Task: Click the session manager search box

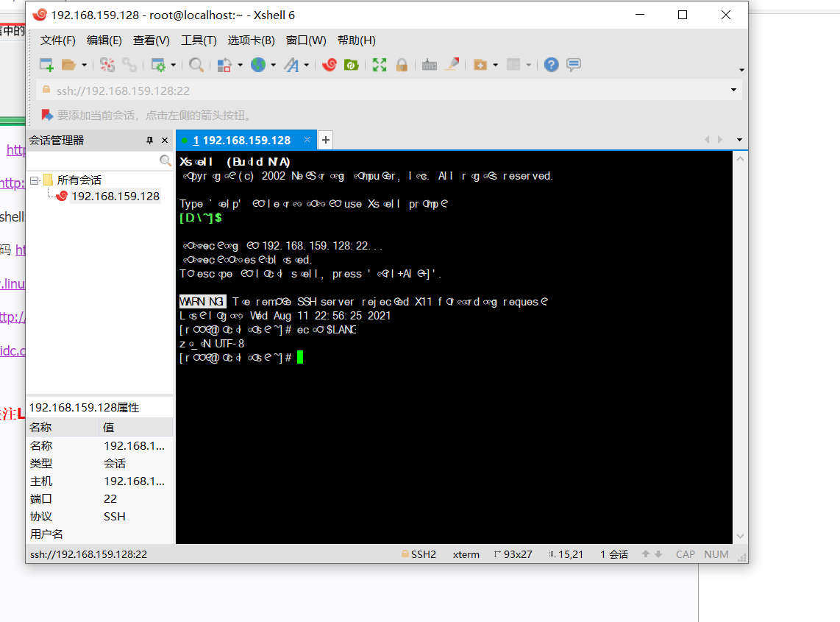Action: point(93,160)
